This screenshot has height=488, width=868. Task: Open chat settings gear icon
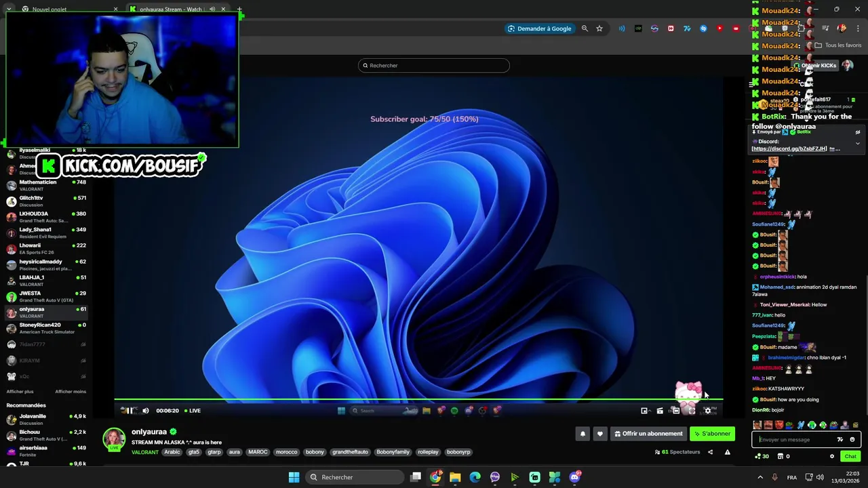pyautogui.click(x=832, y=456)
